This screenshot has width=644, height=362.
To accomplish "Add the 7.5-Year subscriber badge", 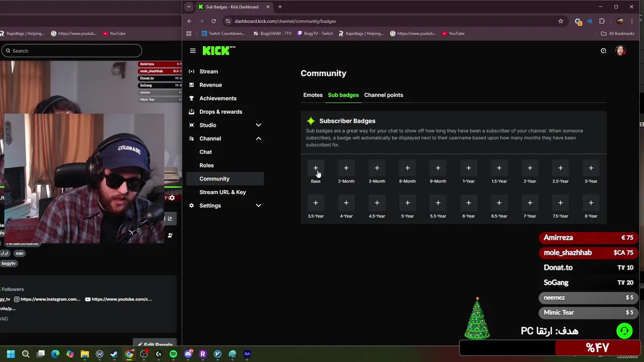I will 560,203.
